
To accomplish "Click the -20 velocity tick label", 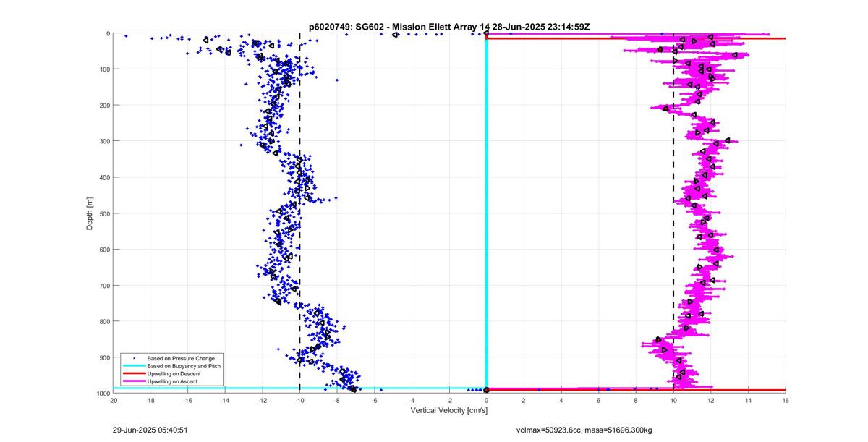I will point(113,400).
